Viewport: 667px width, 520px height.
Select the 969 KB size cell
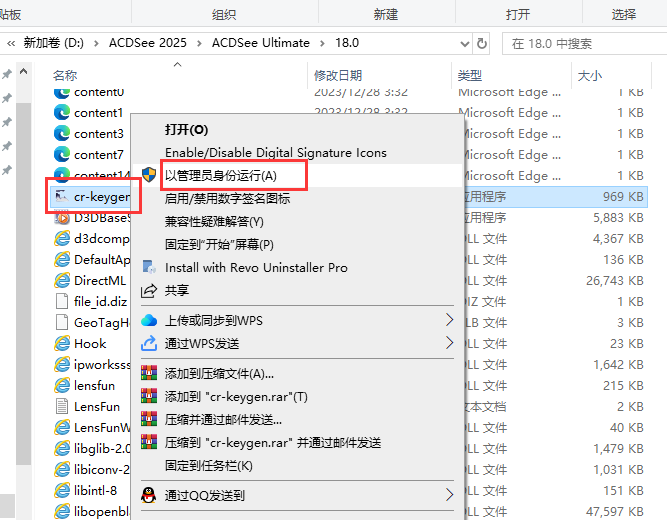coord(623,197)
